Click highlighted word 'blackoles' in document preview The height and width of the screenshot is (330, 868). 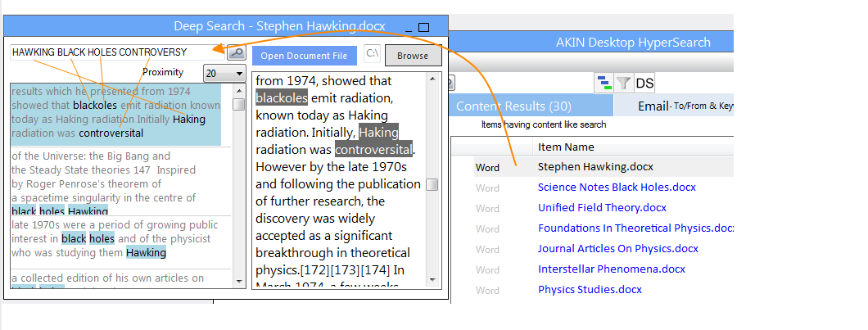tap(281, 98)
